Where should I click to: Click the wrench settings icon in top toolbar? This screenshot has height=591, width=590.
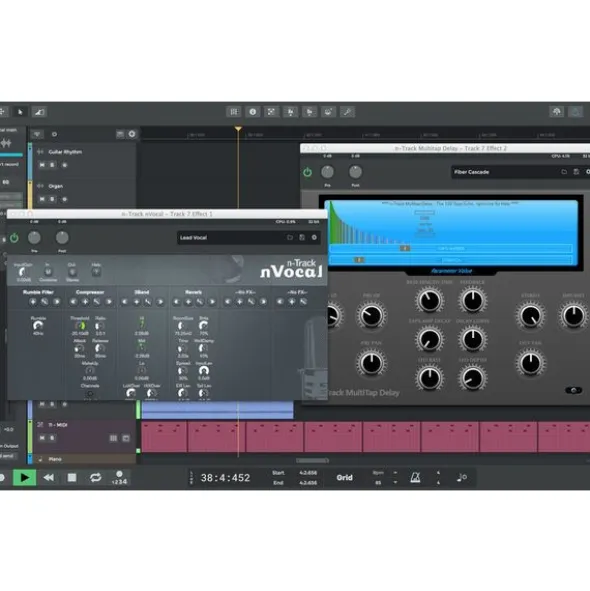[x=347, y=112]
